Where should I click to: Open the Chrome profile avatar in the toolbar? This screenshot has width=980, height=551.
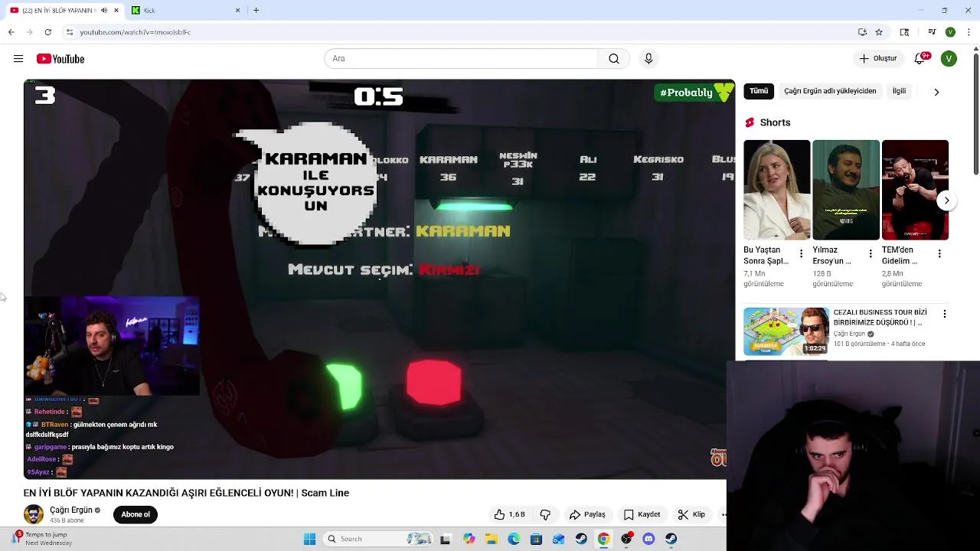950,32
